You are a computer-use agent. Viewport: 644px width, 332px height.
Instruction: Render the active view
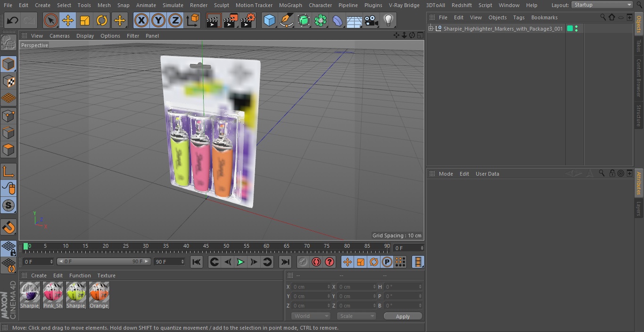click(214, 20)
